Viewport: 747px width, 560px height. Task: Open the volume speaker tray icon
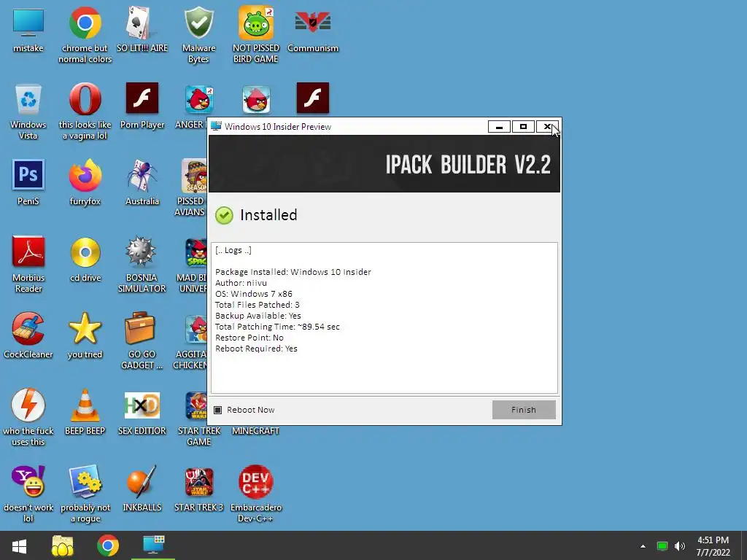(x=679, y=546)
